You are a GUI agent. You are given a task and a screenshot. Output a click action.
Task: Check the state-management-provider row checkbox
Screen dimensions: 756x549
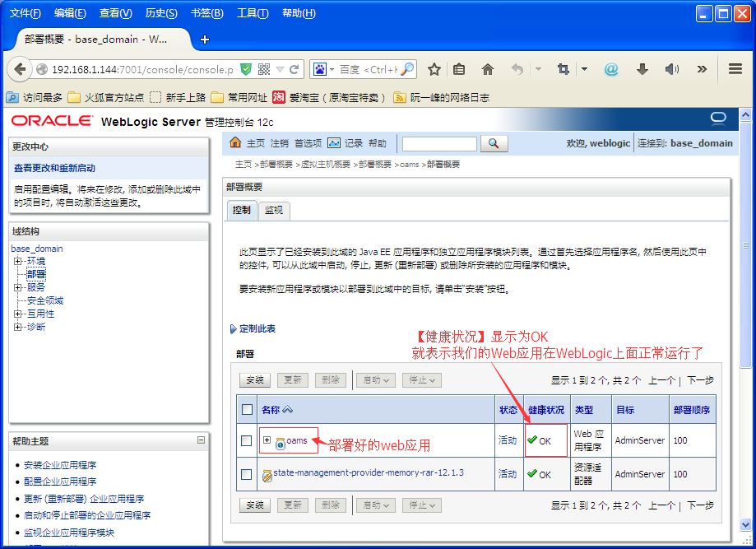pyautogui.click(x=246, y=474)
